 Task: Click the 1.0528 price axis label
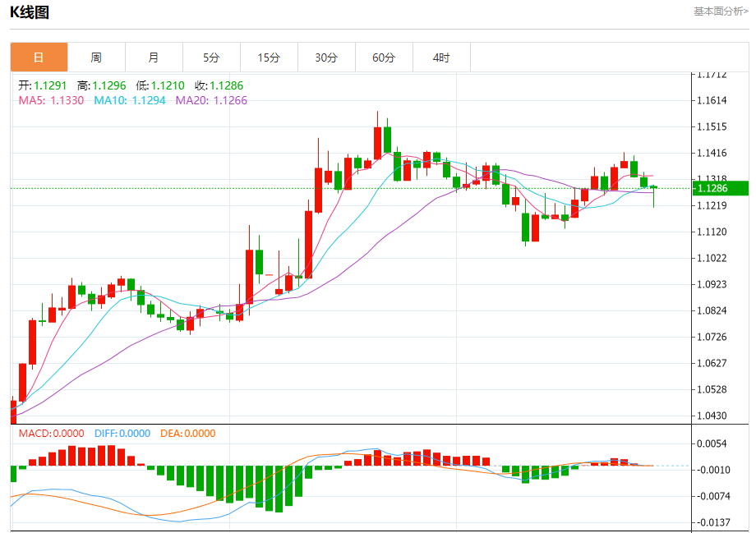point(712,389)
